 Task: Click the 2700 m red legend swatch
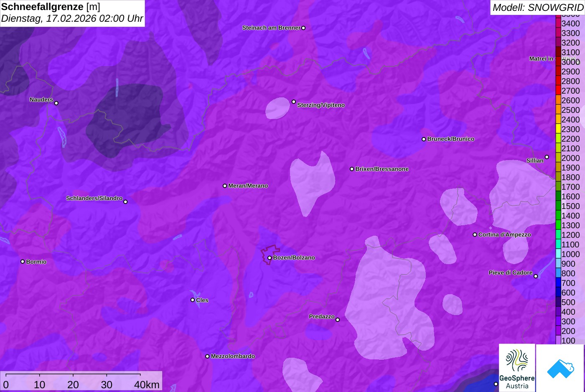pyautogui.click(x=558, y=90)
